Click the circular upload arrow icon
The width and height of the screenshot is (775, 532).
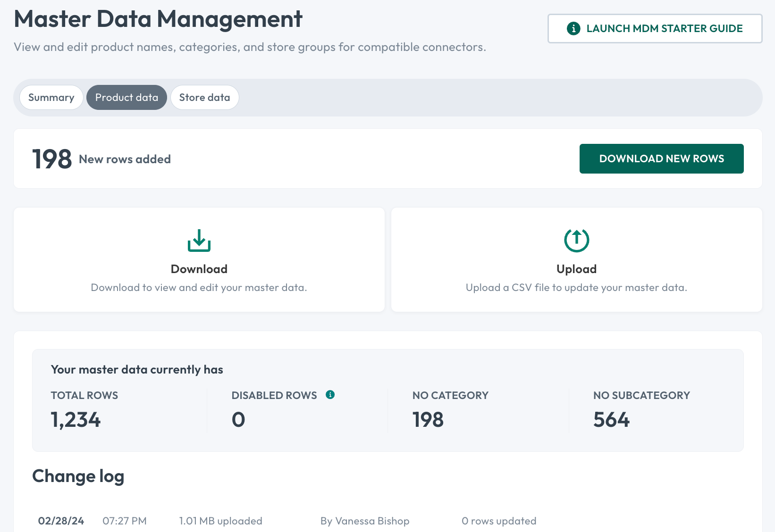(x=576, y=240)
